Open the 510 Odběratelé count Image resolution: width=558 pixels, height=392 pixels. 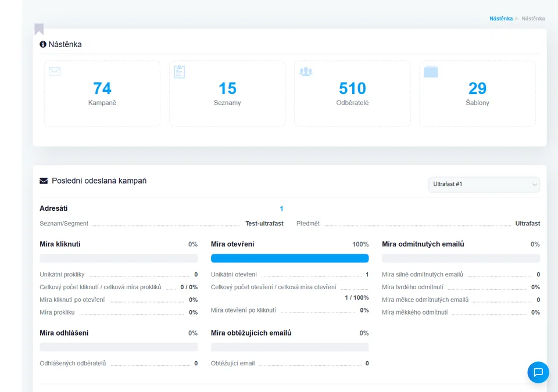[x=352, y=88]
